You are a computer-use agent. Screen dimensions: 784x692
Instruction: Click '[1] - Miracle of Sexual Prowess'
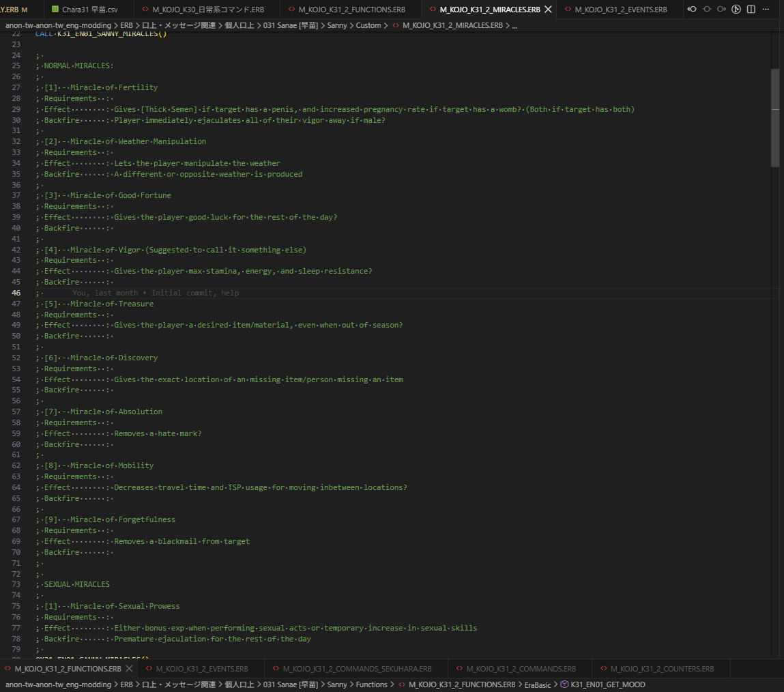tap(108, 606)
